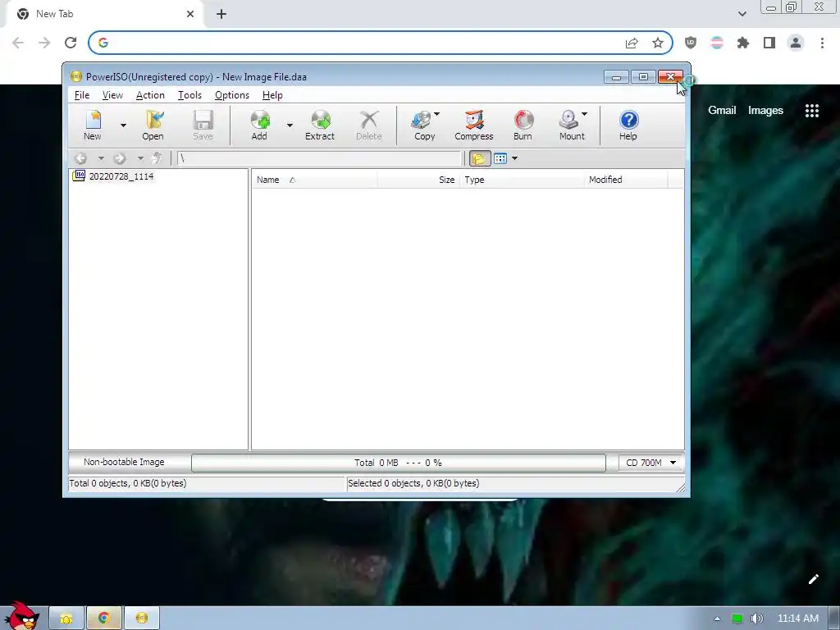The image size is (840, 630).
Task: Toggle the folder tree pane button
Action: pyautogui.click(x=479, y=158)
